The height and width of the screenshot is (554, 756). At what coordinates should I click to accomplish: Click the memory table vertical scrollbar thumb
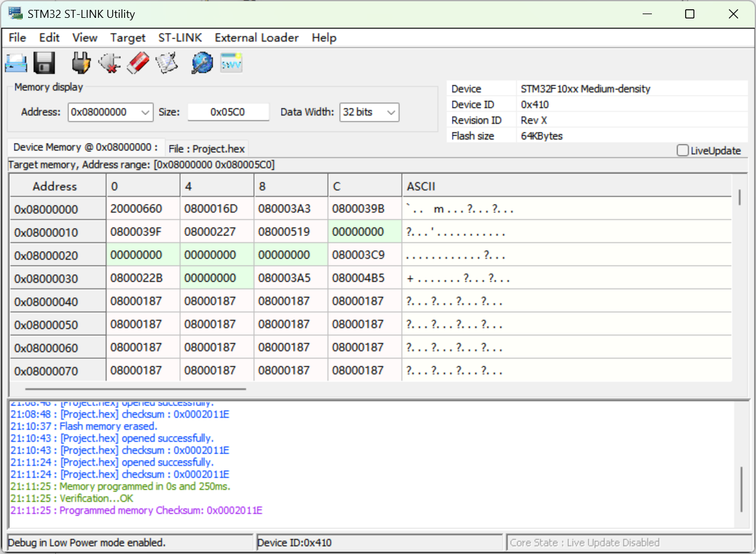click(739, 197)
